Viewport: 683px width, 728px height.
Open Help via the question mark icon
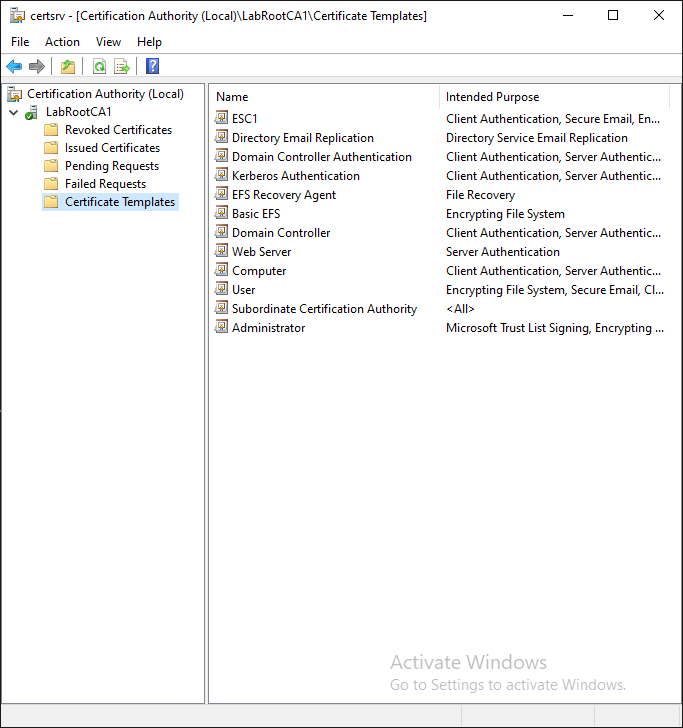point(152,66)
